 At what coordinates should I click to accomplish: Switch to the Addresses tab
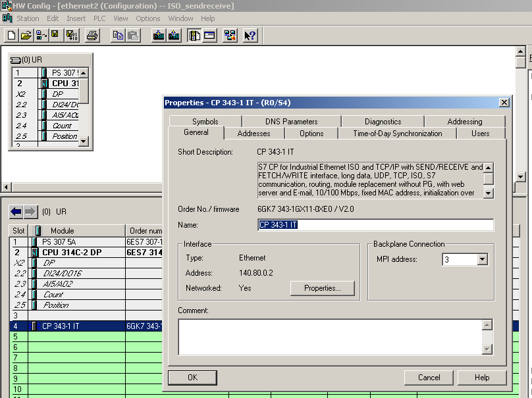[253, 133]
